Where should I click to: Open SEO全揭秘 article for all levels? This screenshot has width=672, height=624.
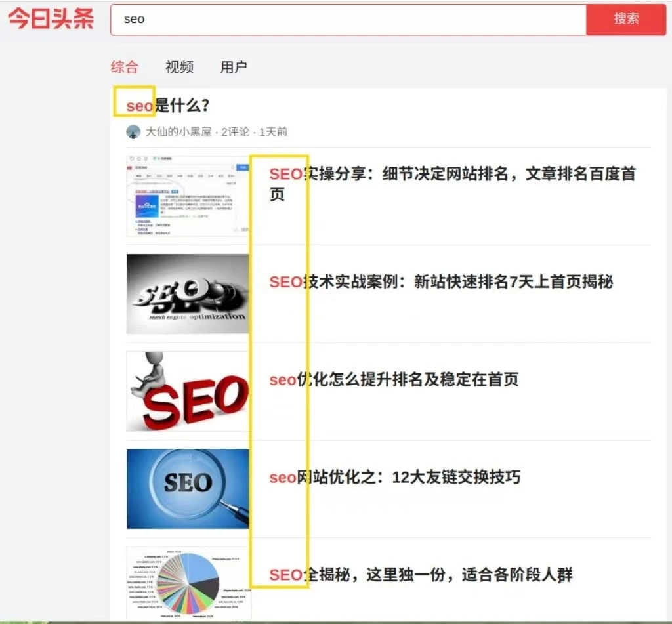point(419,575)
